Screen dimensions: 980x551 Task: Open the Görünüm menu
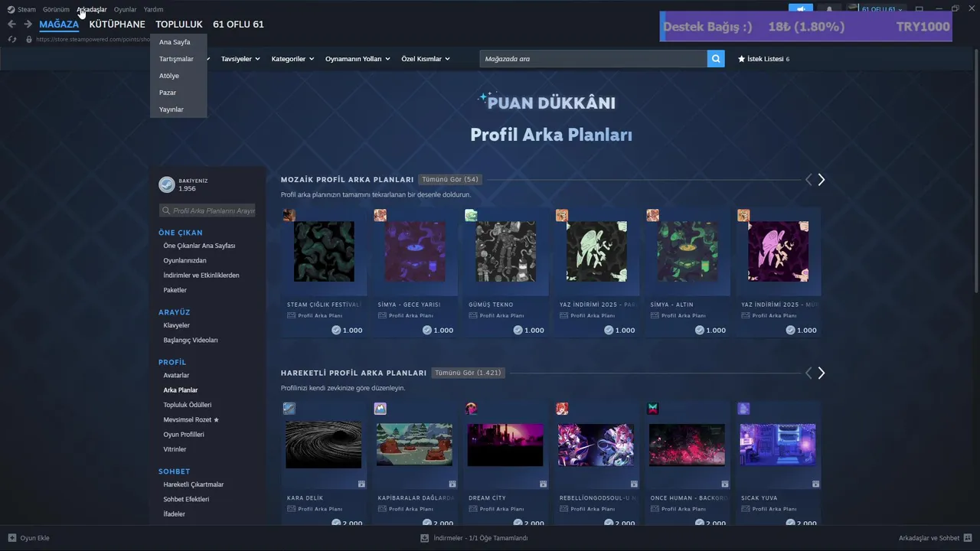pos(56,9)
